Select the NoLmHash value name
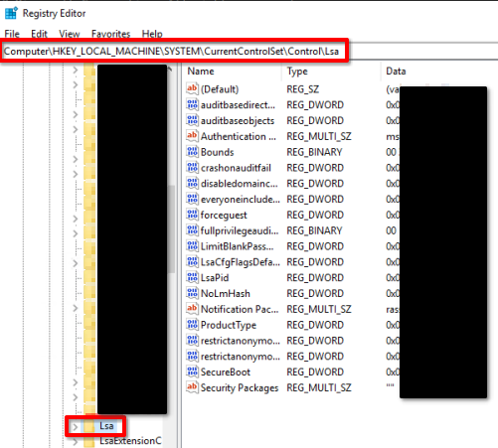This screenshot has width=498, height=448. point(226,293)
